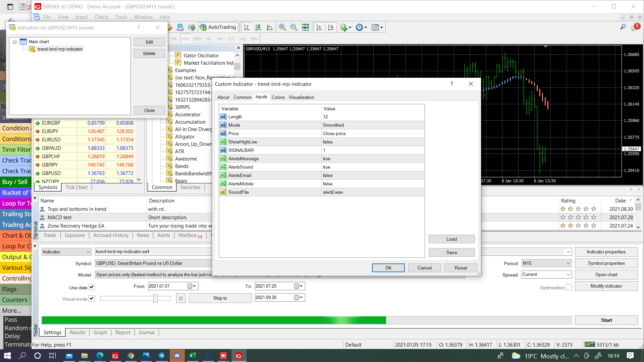The image size is (644, 362).
Task: Close the Navigator panel with its X
Action: [238, 48]
